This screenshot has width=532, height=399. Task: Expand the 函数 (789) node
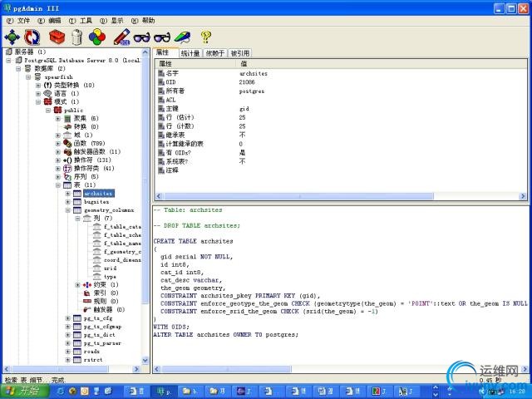click(x=58, y=143)
